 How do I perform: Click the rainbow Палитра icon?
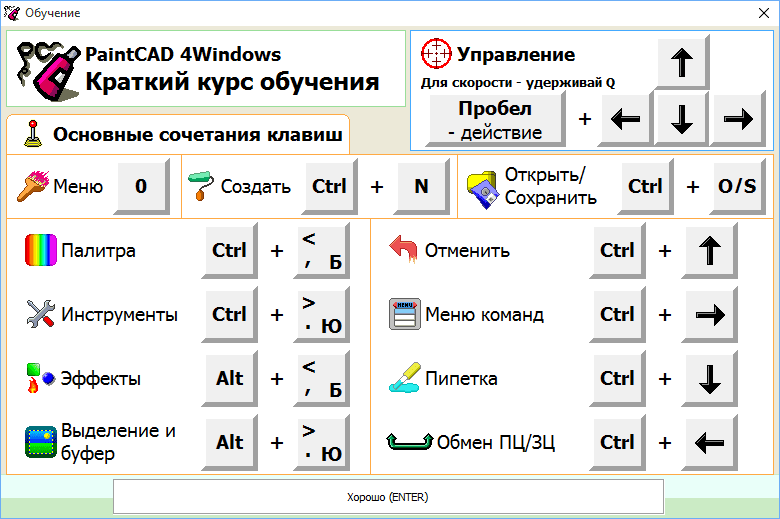click(x=41, y=250)
